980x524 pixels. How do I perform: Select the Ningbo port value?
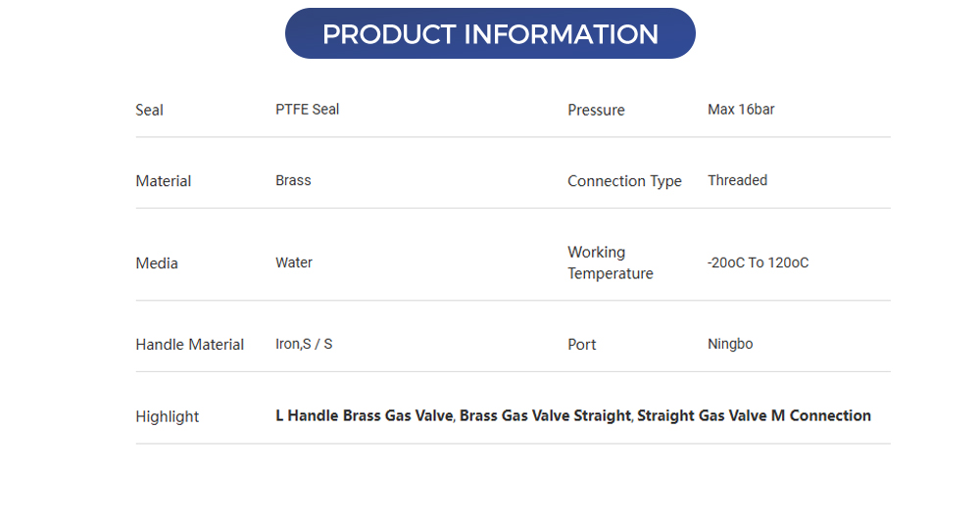click(x=730, y=345)
